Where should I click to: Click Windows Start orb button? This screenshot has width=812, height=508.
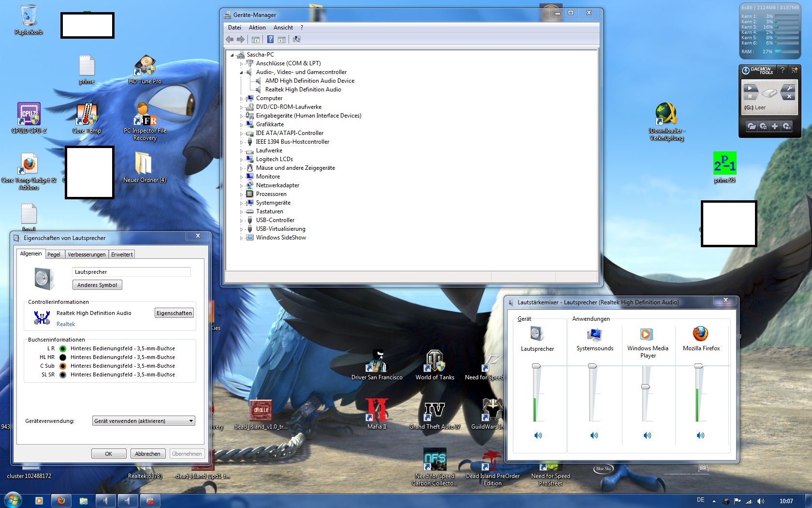(12, 500)
